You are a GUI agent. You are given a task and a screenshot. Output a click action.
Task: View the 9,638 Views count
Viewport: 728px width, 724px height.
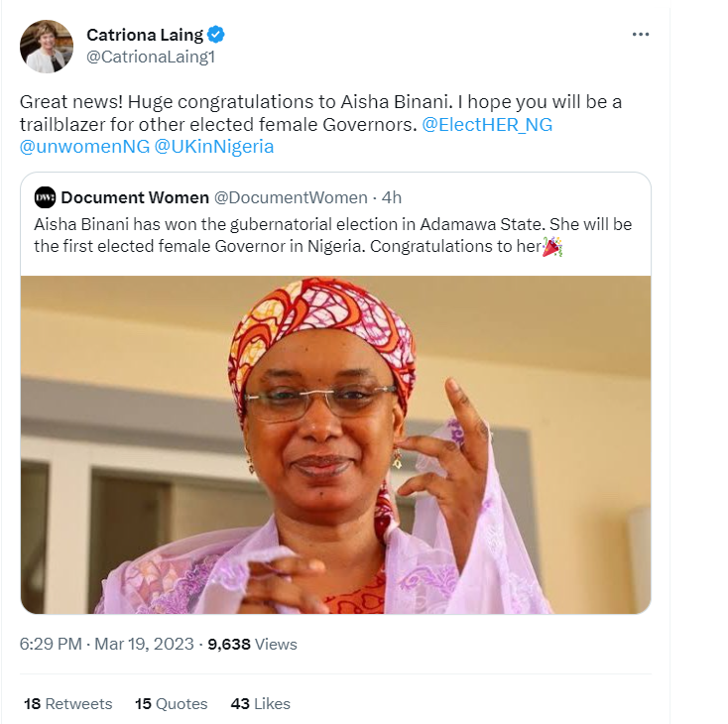252,644
